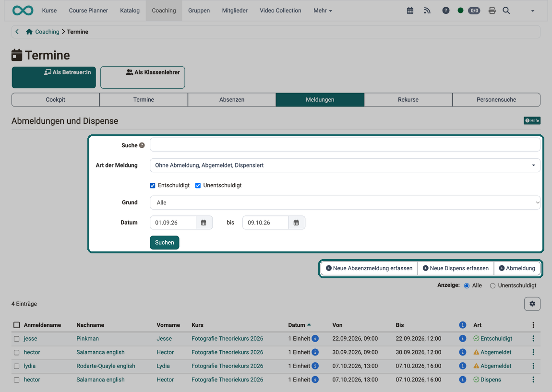Click Einheit info icon in lydia row
The height and width of the screenshot is (392, 552).
click(x=315, y=366)
